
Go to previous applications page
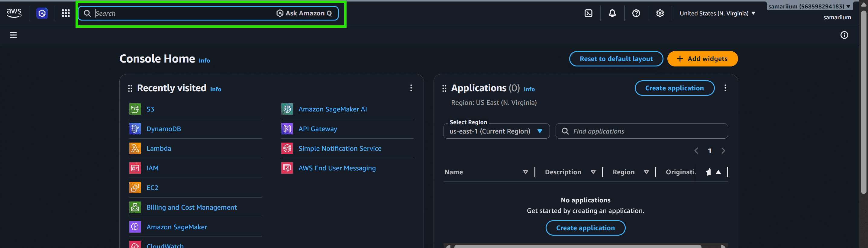(x=696, y=151)
